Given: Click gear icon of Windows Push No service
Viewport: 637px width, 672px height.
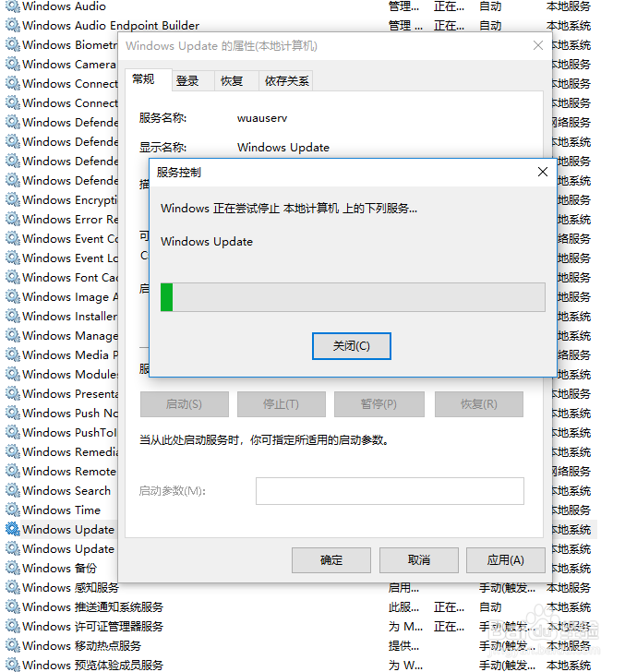Looking at the screenshot, I should (x=12, y=413).
